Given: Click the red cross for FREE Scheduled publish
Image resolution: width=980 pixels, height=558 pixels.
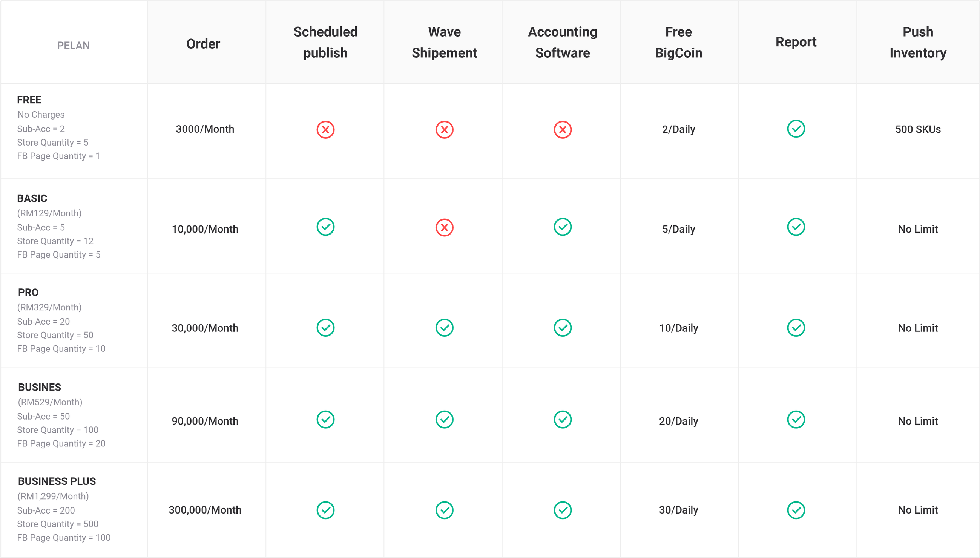Looking at the screenshot, I should (325, 130).
